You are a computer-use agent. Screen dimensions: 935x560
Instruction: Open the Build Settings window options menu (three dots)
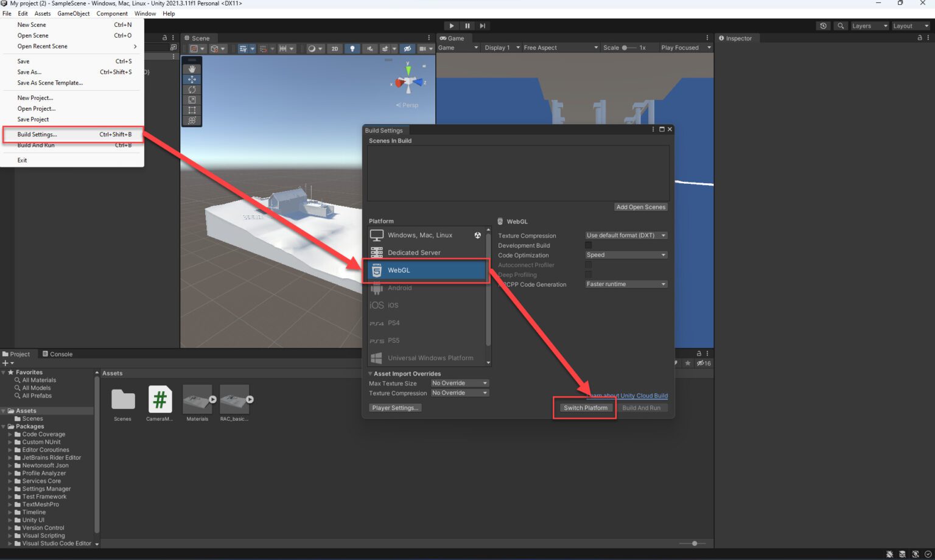653,129
